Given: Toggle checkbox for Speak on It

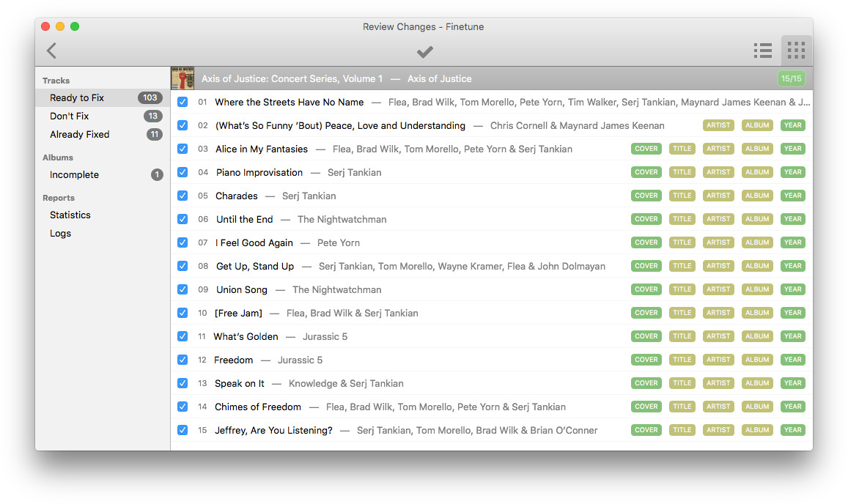Looking at the screenshot, I should pyautogui.click(x=182, y=383).
